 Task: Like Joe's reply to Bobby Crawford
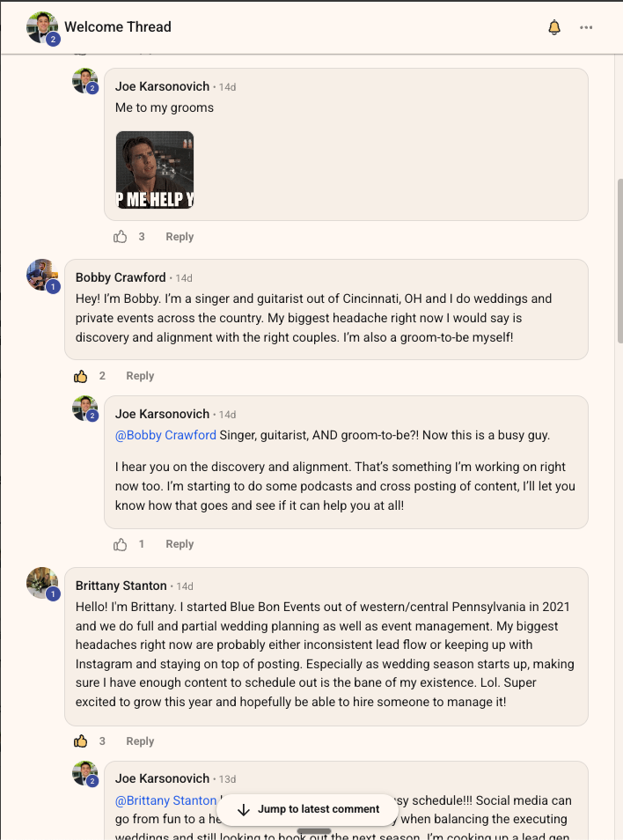coord(120,544)
